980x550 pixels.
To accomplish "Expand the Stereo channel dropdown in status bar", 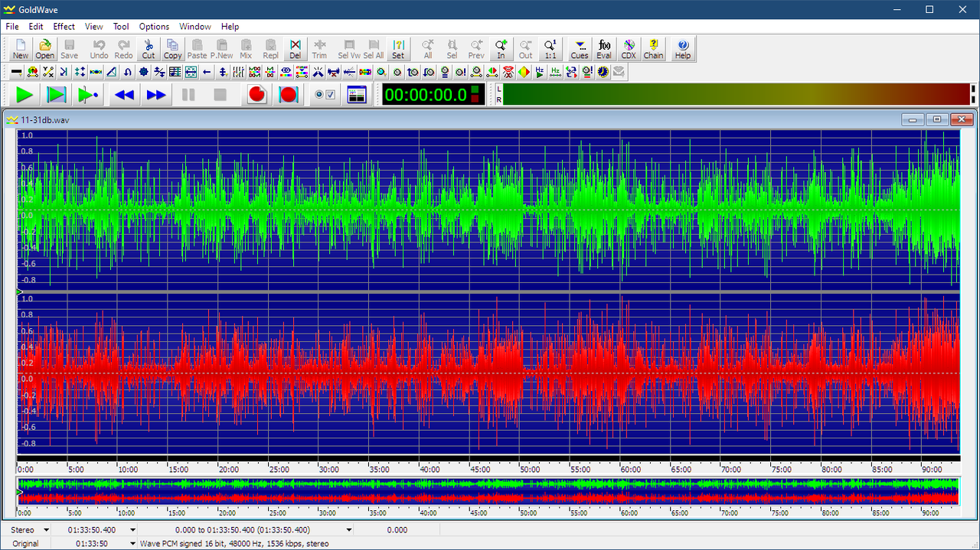I will click(x=47, y=529).
